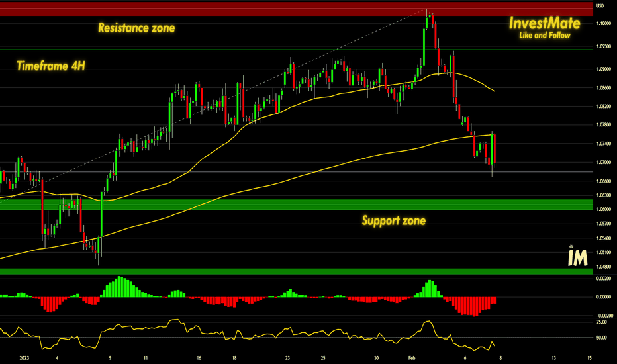Click the 0.00000 histogram scale value
The image size is (617, 364).
coord(604,296)
